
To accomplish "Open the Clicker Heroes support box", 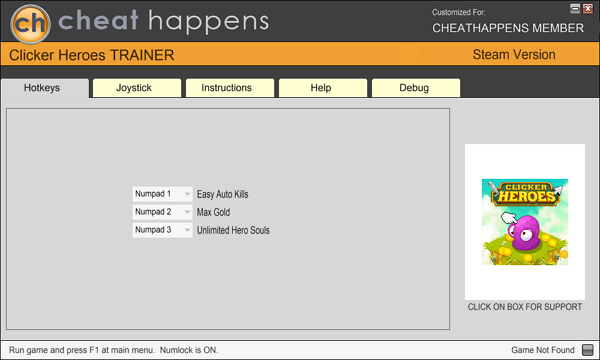I will (525, 222).
